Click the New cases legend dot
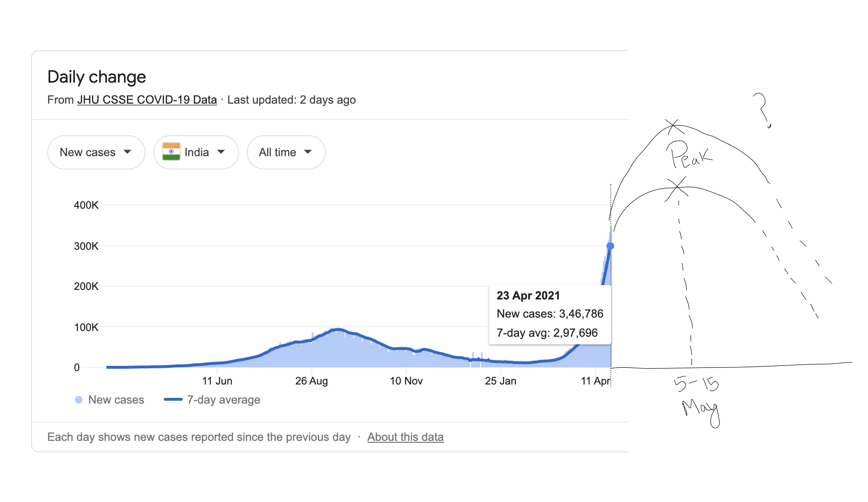Screen dimensions: 868x502 click(79, 400)
